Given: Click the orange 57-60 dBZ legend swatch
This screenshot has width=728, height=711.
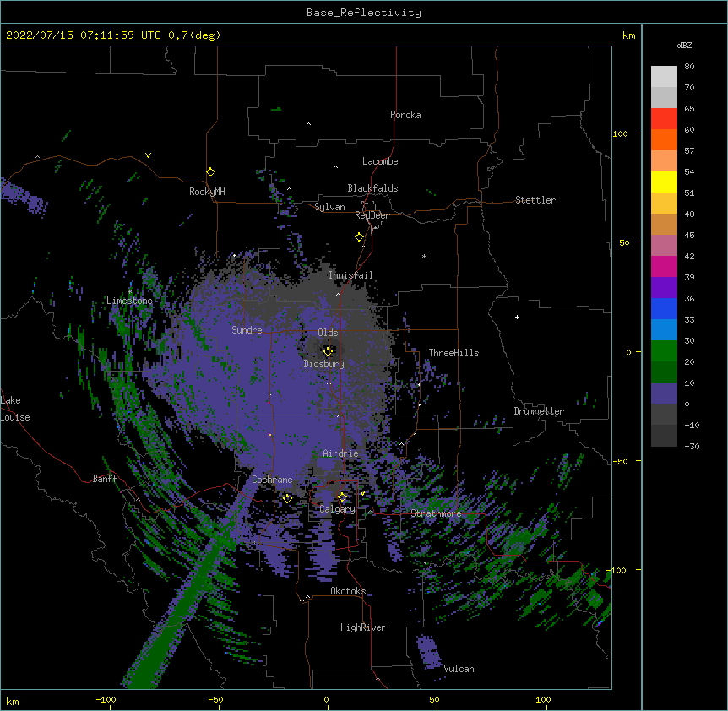Looking at the screenshot, I should click(x=664, y=139).
